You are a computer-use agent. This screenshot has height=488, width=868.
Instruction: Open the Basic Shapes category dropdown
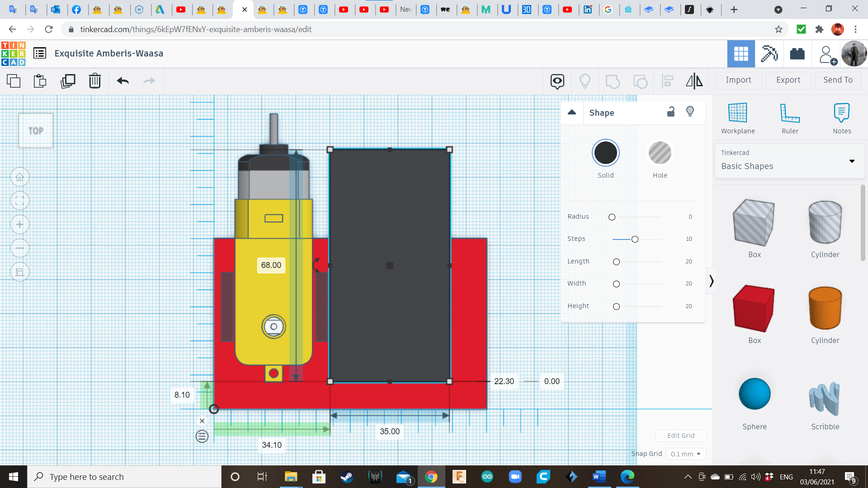click(852, 161)
